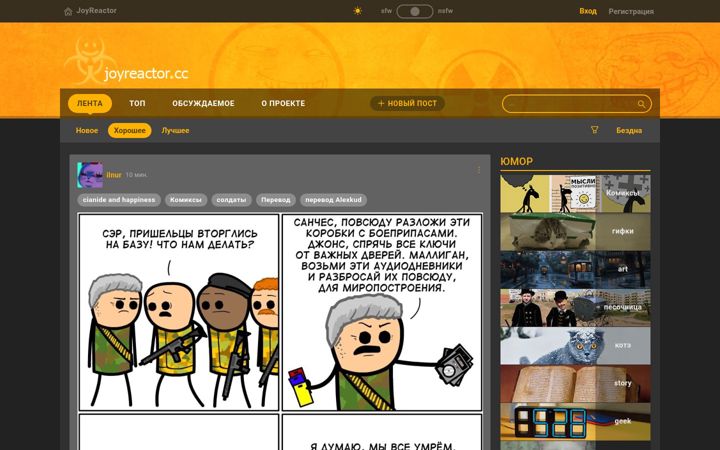Open the comic image in the post
Image resolution: width=720 pixels, height=450 pixels.
tap(280, 332)
